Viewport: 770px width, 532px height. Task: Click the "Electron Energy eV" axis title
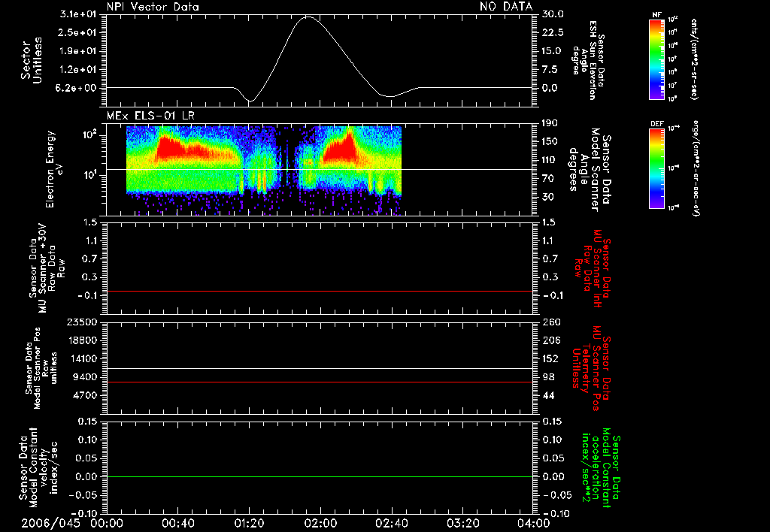[54, 169]
